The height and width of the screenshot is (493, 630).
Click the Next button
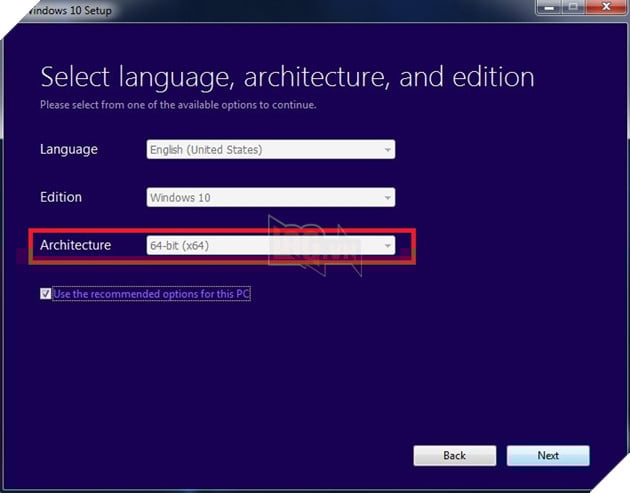pos(548,456)
